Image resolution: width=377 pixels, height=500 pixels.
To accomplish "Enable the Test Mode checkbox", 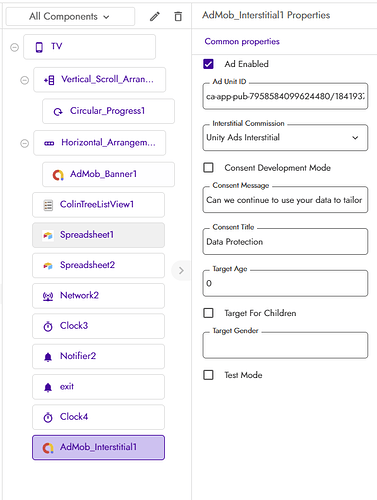I will point(208,375).
